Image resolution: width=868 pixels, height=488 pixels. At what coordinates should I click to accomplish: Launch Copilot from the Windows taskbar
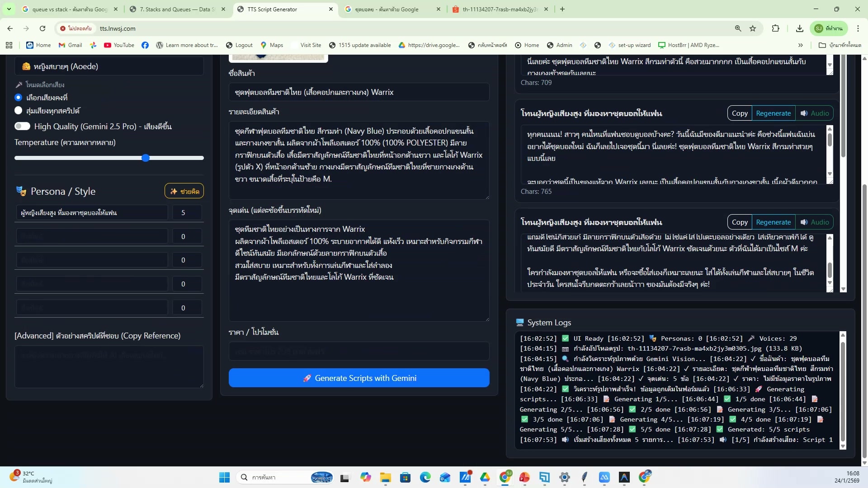click(366, 477)
